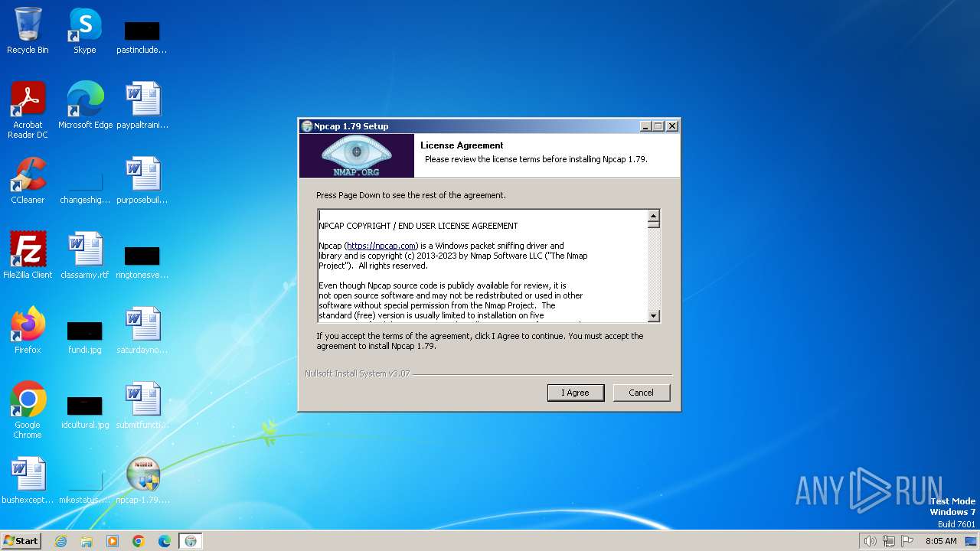The width and height of the screenshot is (980, 551).
Task: Open Acrobat Reader DC shortcut
Action: [28, 109]
